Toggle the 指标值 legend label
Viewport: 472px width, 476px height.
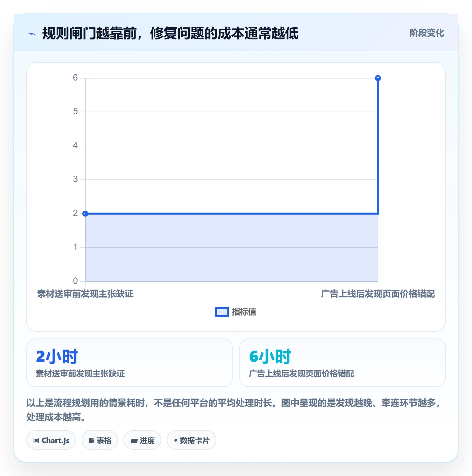pos(244,312)
